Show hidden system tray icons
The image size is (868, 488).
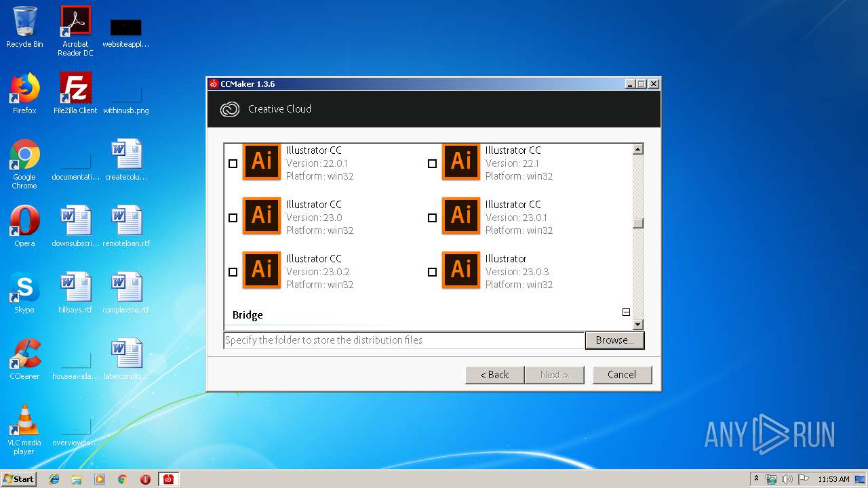pos(756,479)
